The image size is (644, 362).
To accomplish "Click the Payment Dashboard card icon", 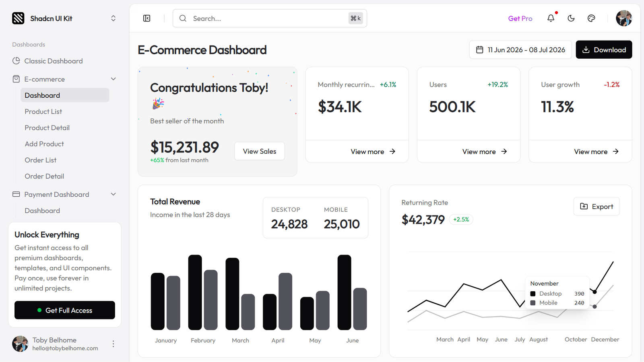I will [x=16, y=194].
